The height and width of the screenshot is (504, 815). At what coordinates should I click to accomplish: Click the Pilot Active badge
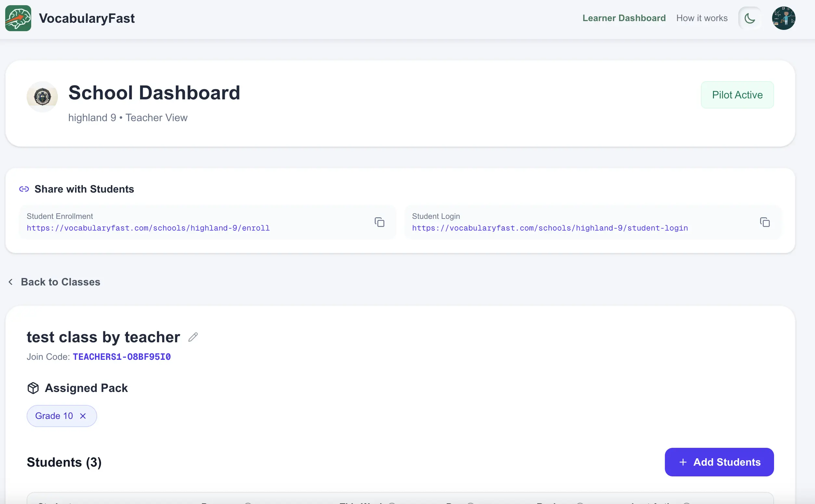[x=737, y=95]
